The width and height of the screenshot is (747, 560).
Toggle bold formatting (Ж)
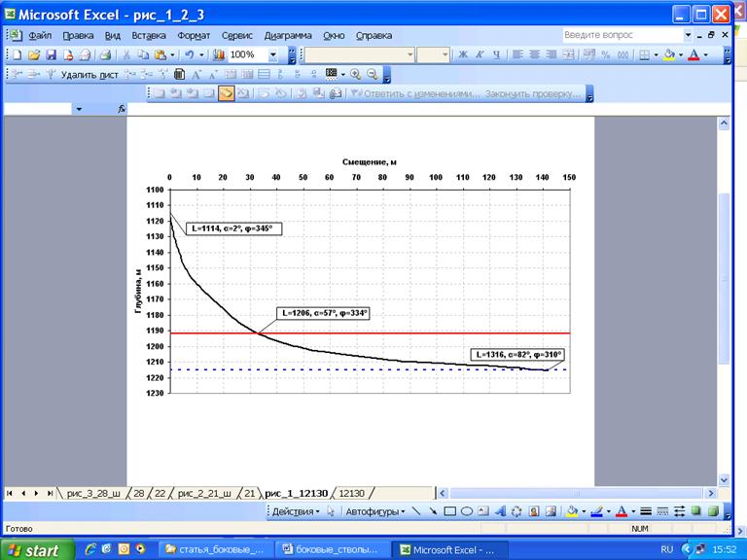point(463,55)
